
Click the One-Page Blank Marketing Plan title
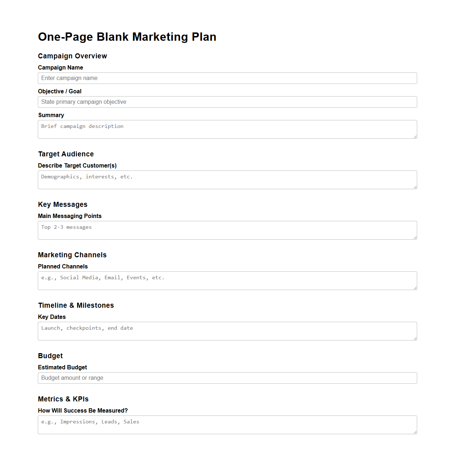tap(127, 37)
